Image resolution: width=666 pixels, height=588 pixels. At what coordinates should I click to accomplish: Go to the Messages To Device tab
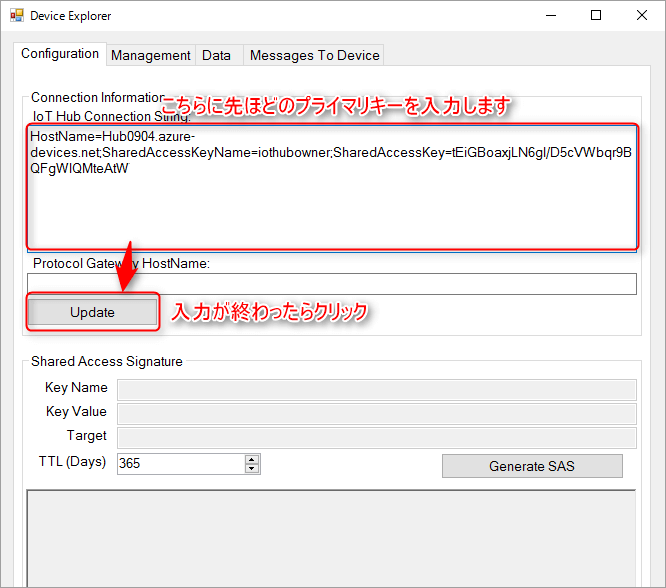[x=314, y=55]
